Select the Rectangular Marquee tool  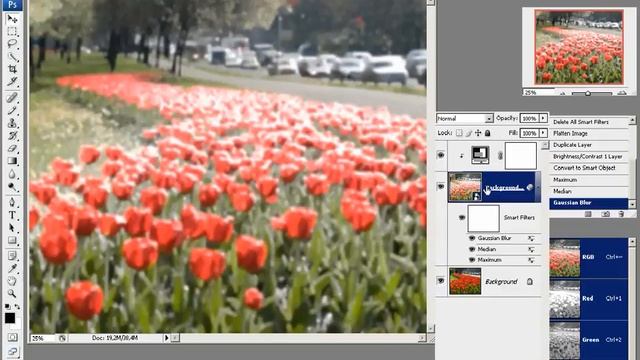tap(12, 32)
